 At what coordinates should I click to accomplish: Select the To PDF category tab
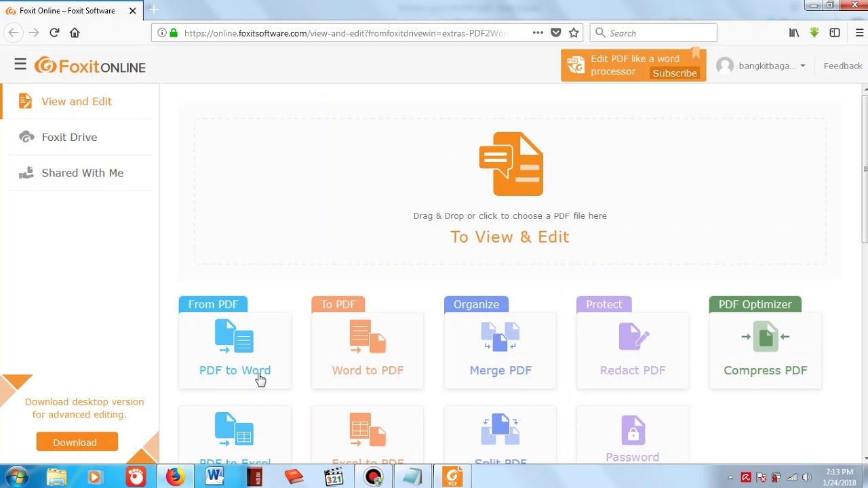[x=338, y=304]
